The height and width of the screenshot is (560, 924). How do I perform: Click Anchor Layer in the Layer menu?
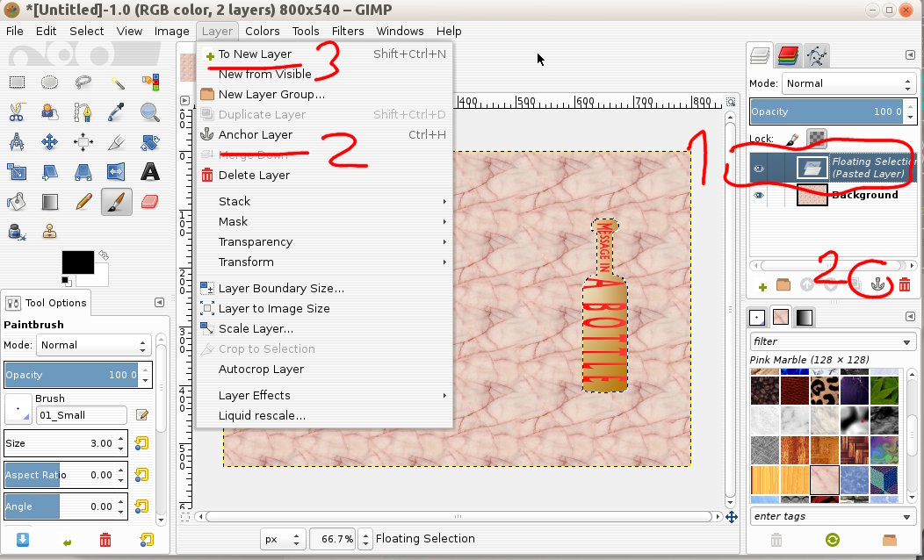256,134
